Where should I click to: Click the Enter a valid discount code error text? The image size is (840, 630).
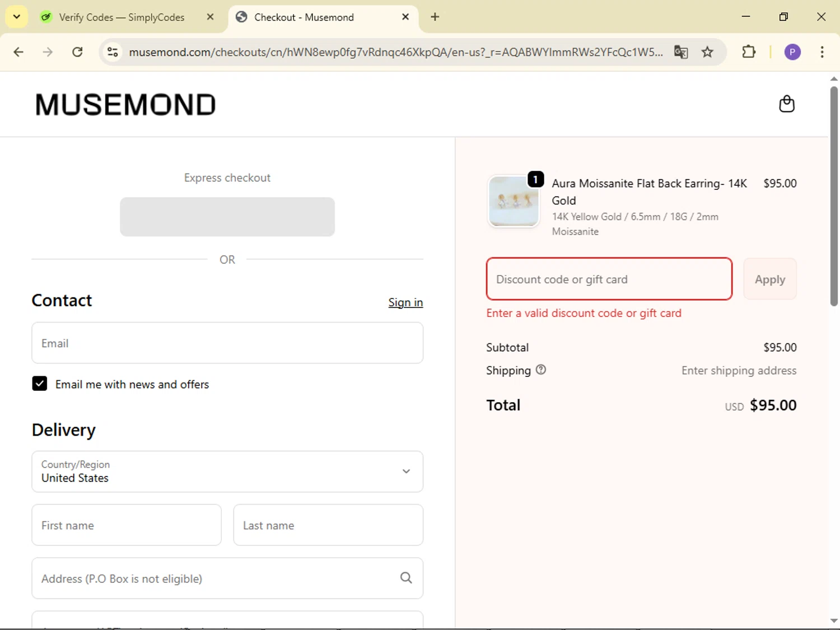[584, 313]
